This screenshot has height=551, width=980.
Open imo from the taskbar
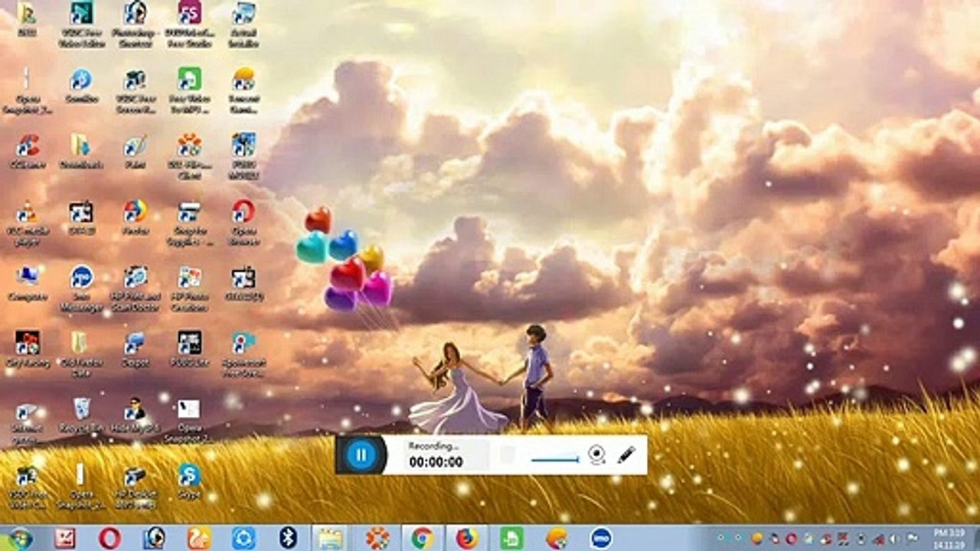(601, 538)
